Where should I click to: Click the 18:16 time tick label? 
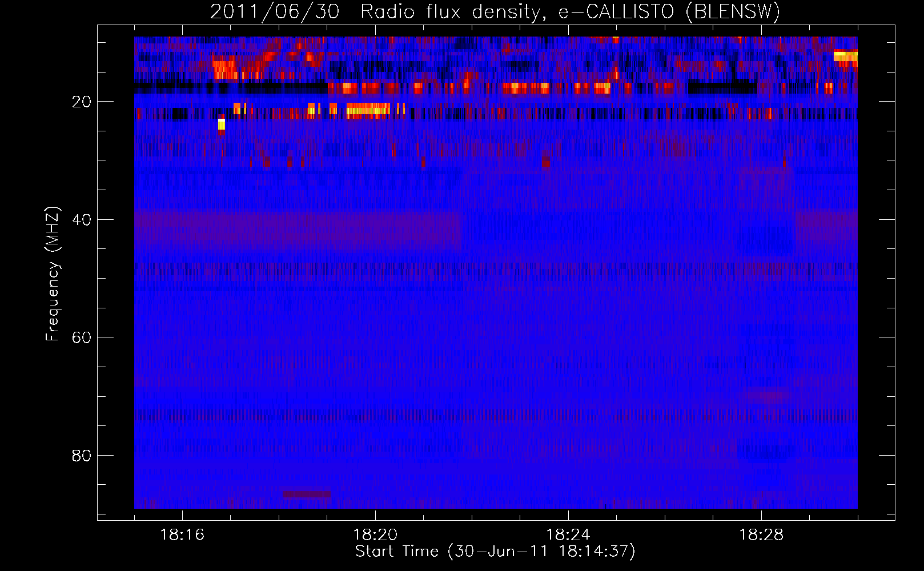pyautogui.click(x=182, y=535)
